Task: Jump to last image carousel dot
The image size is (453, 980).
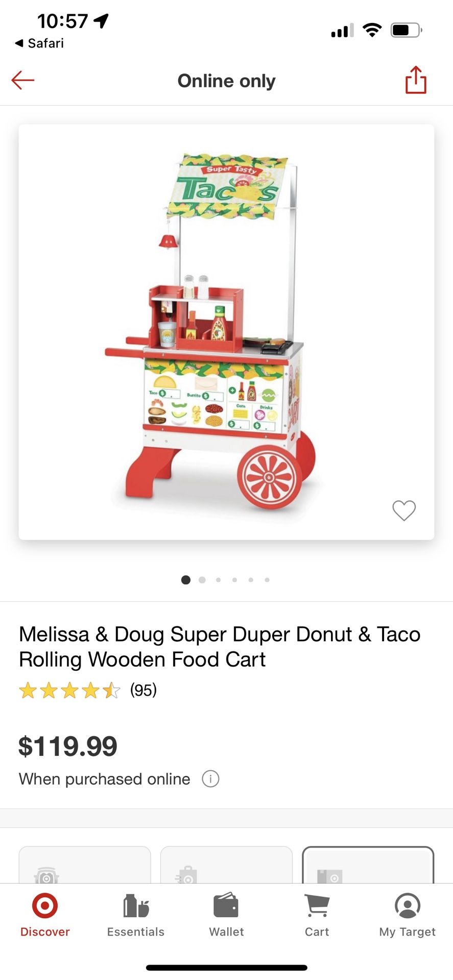Action: [267, 580]
